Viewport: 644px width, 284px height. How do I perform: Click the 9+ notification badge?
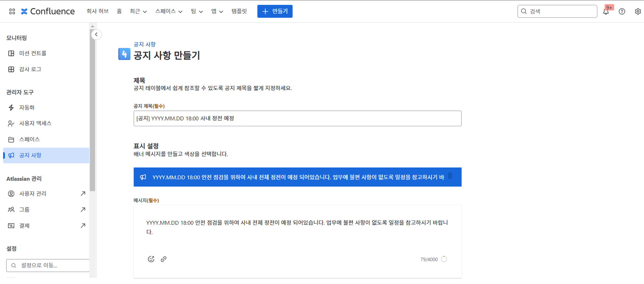tap(609, 8)
